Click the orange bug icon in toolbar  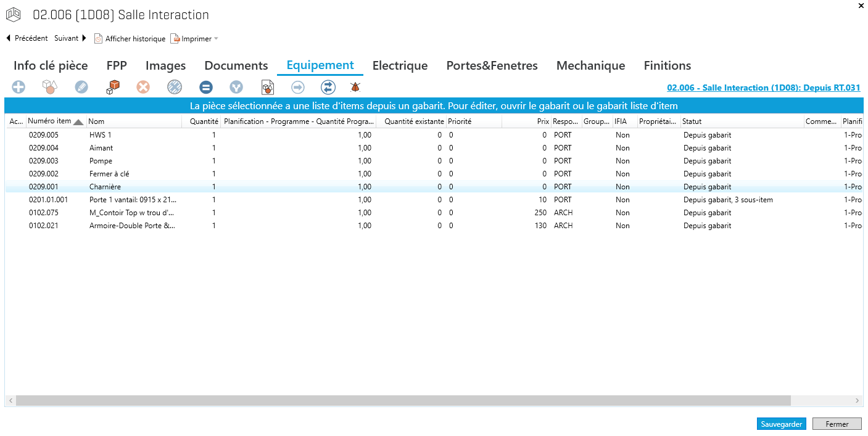(355, 88)
